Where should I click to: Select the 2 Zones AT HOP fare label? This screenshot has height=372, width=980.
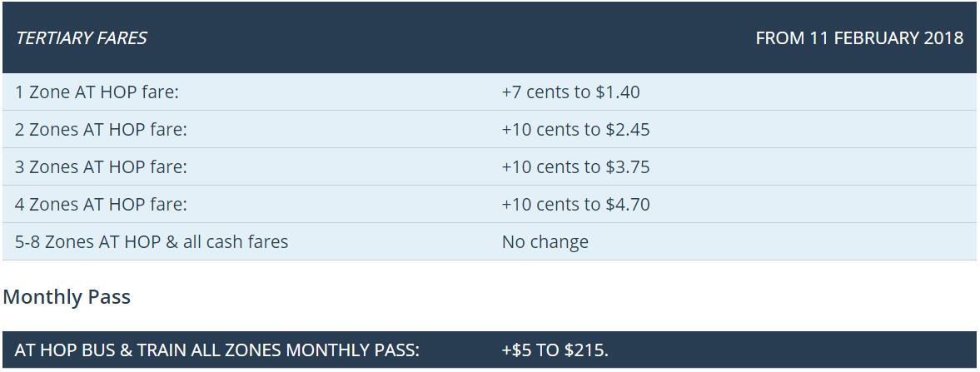101,130
